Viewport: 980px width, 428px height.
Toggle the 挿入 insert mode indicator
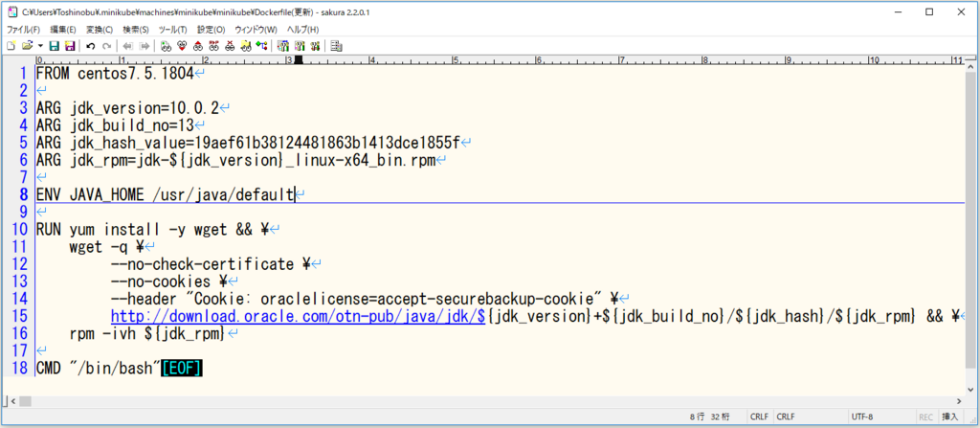949,417
